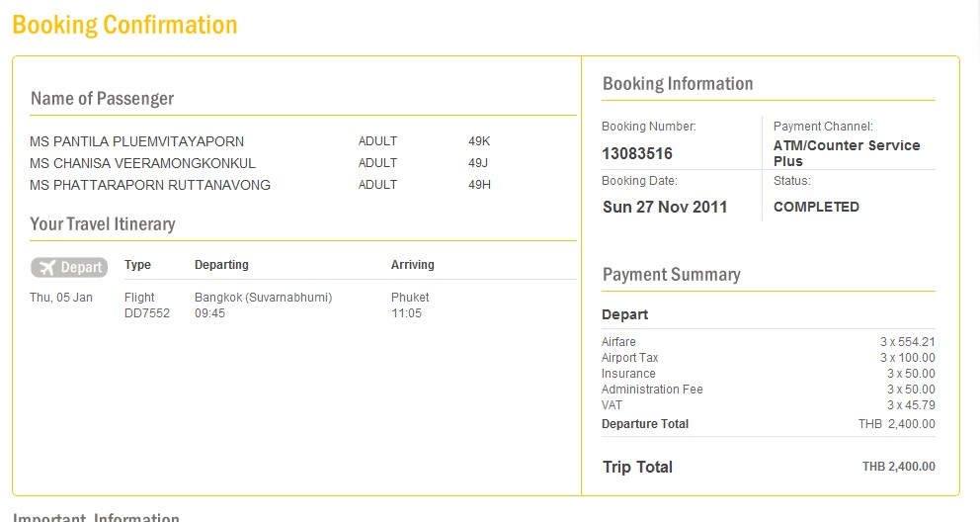980x522 pixels.
Task: Click the Airfare line in Payment Summary
Action: point(618,342)
